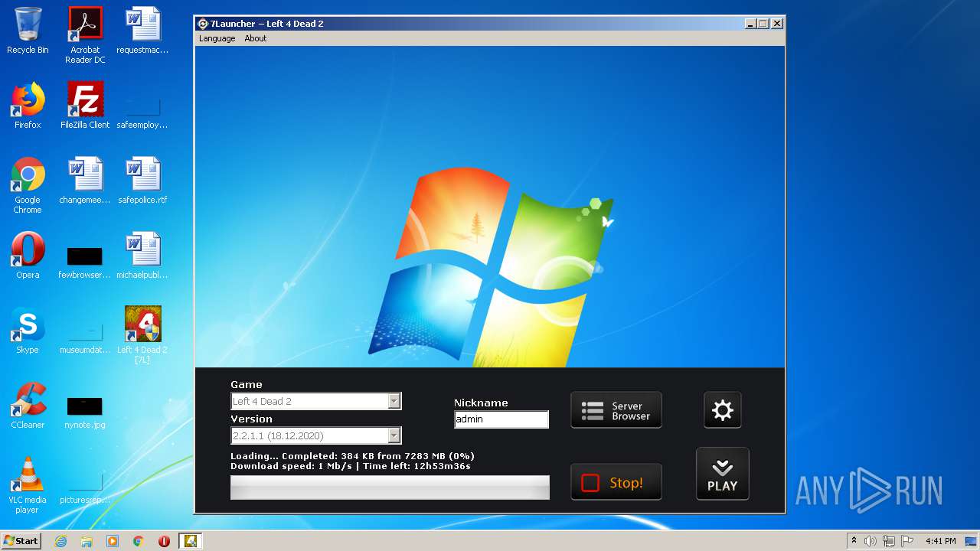Click the system clock 4:41 PM
Viewport: 980px width, 551px height.
pos(940,541)
